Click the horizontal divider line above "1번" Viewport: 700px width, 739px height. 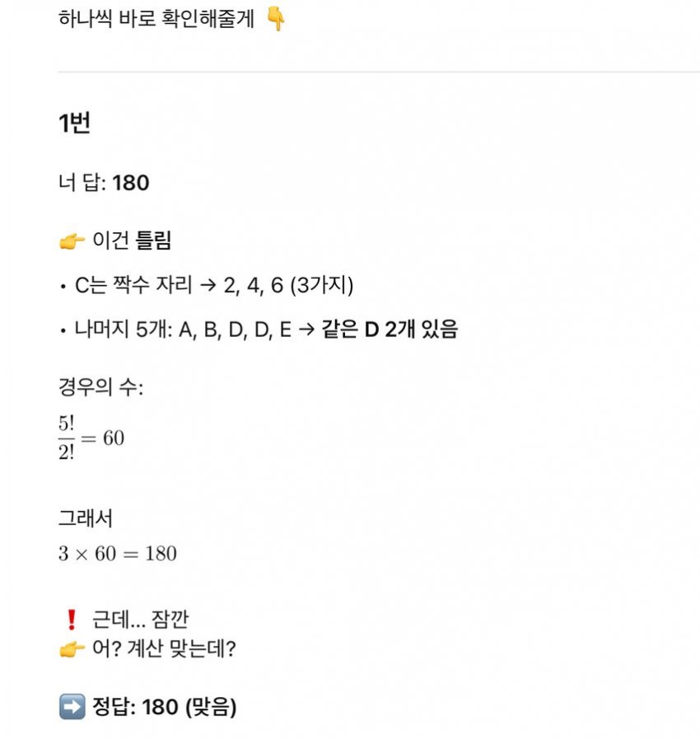[x=379, y=72]
